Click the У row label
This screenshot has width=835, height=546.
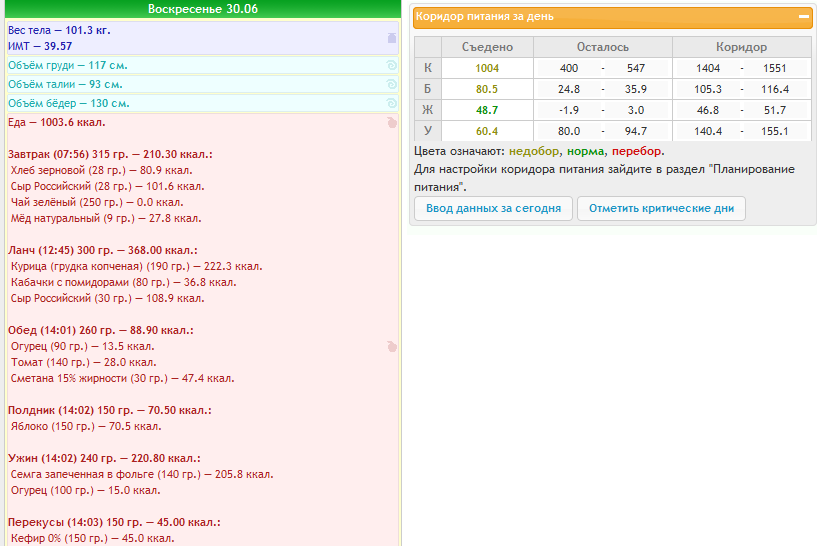428,131
